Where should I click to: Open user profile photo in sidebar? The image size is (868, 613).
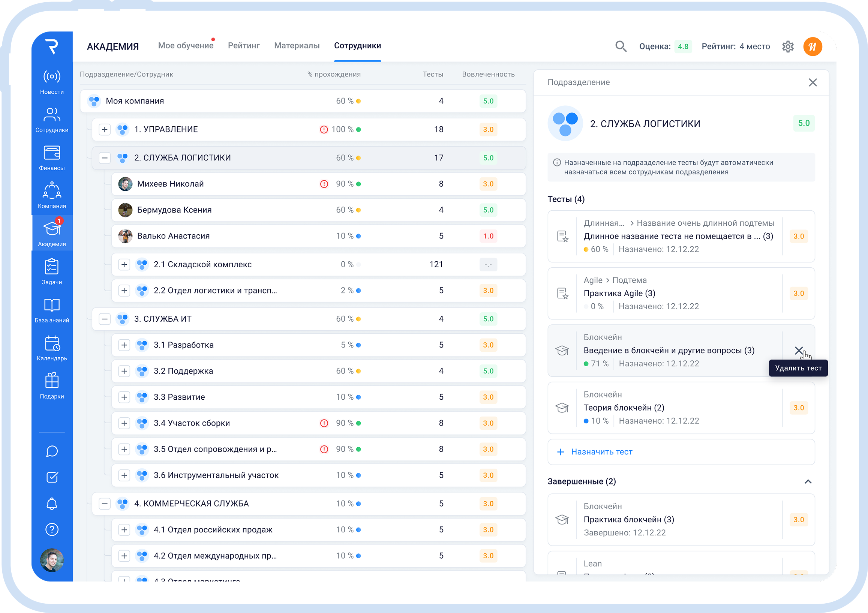pyautogui.click(x=52, y=560)
